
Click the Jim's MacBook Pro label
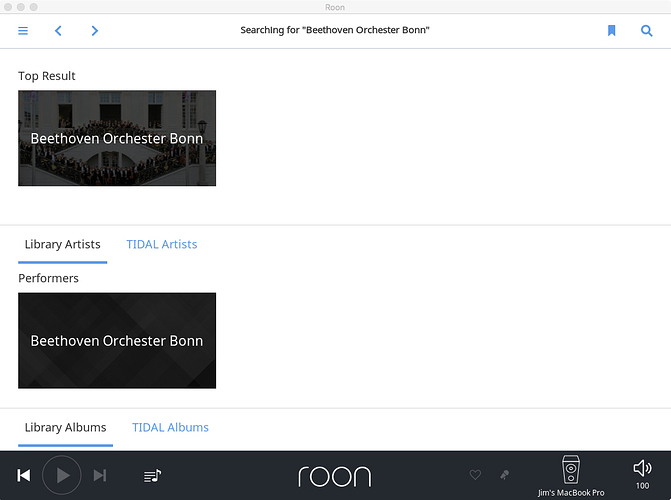(571, 493)
